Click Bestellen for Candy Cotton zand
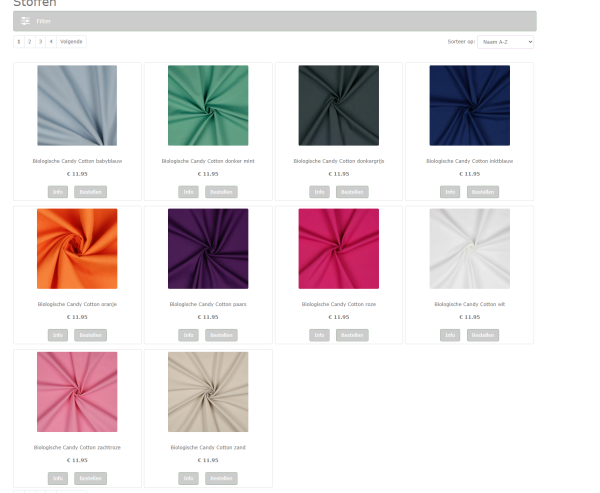 [x=221, y=478]
